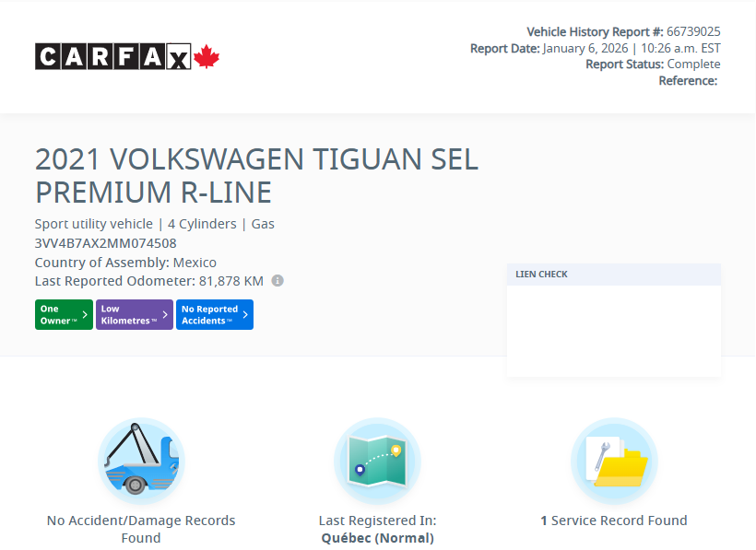Screen dimensions: 756x550
Task: Click the Canadian maple leaf icon
Action: 206,55
